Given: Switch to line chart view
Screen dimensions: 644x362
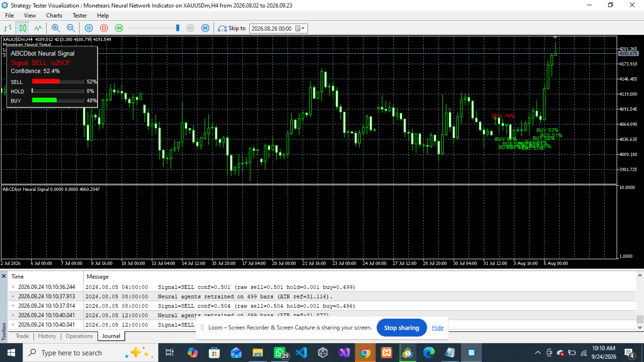Looking at the screenshot, I should pyautogui.click(x=38, y=28).
